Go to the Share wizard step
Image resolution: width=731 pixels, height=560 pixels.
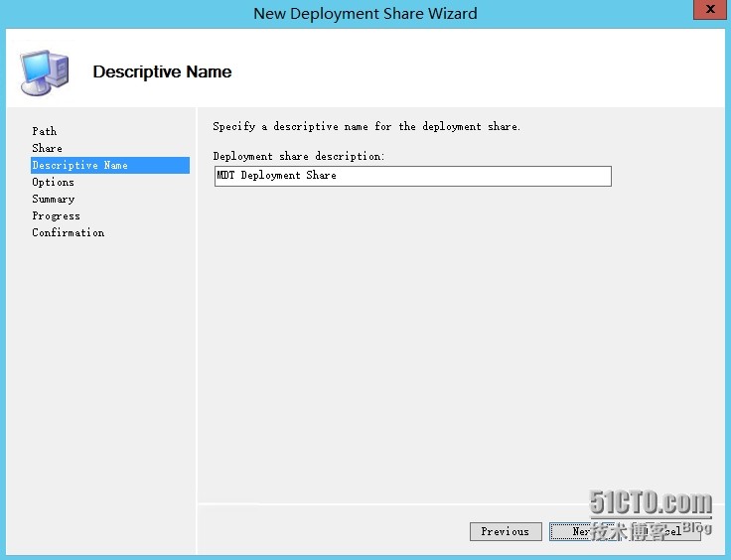point(47,148)
